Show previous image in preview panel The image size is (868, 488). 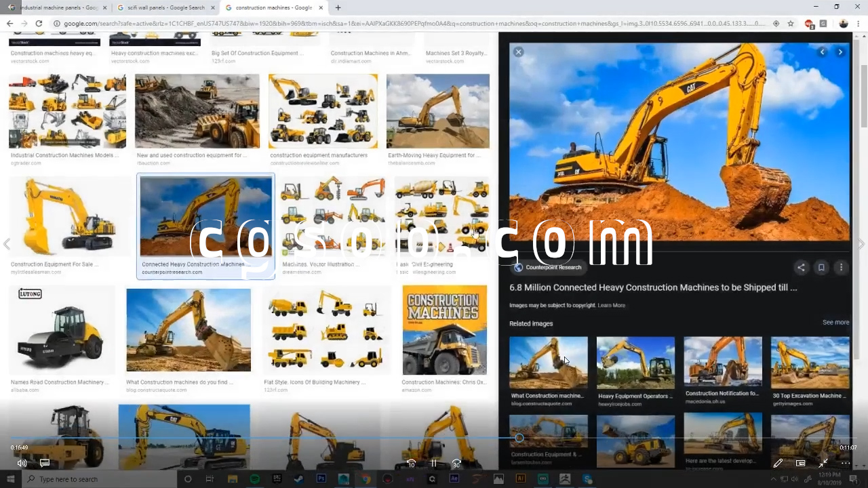click(823, 52)
